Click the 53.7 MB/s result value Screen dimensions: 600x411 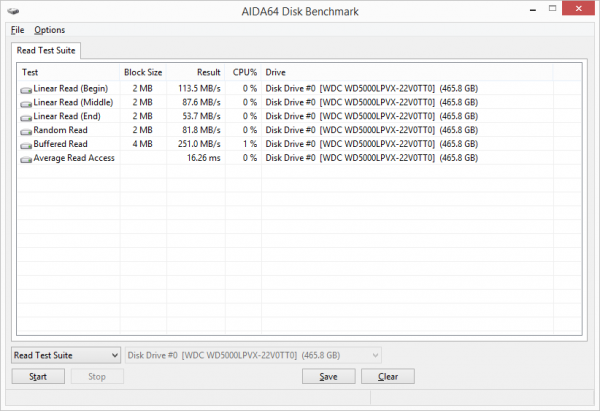click(201, 116)
